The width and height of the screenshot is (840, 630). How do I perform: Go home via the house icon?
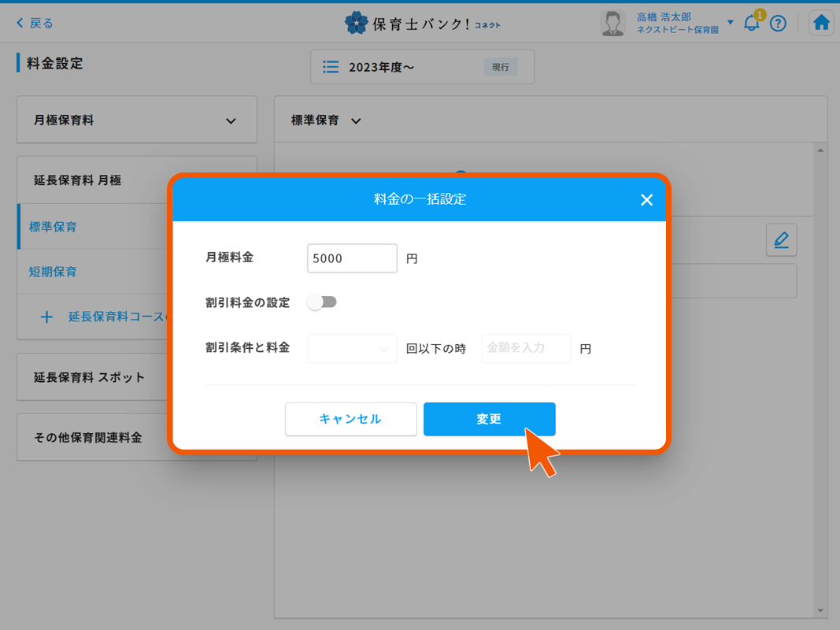(x=821, y=22)
